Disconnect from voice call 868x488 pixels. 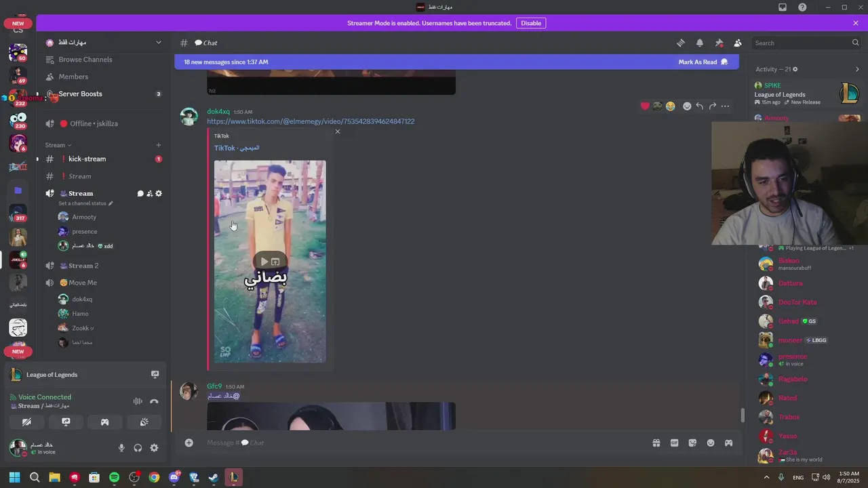[x=154, y=401]
